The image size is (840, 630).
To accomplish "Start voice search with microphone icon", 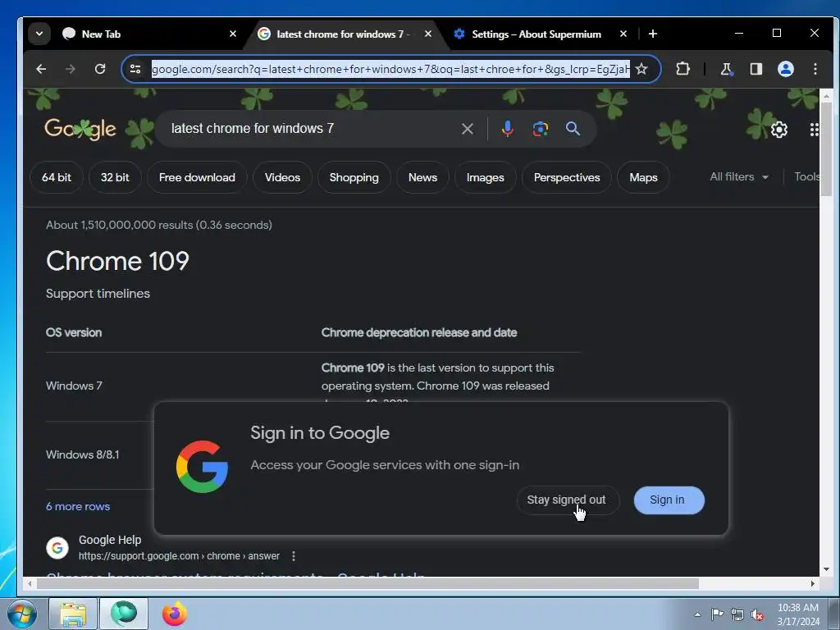I will (507, 129).
